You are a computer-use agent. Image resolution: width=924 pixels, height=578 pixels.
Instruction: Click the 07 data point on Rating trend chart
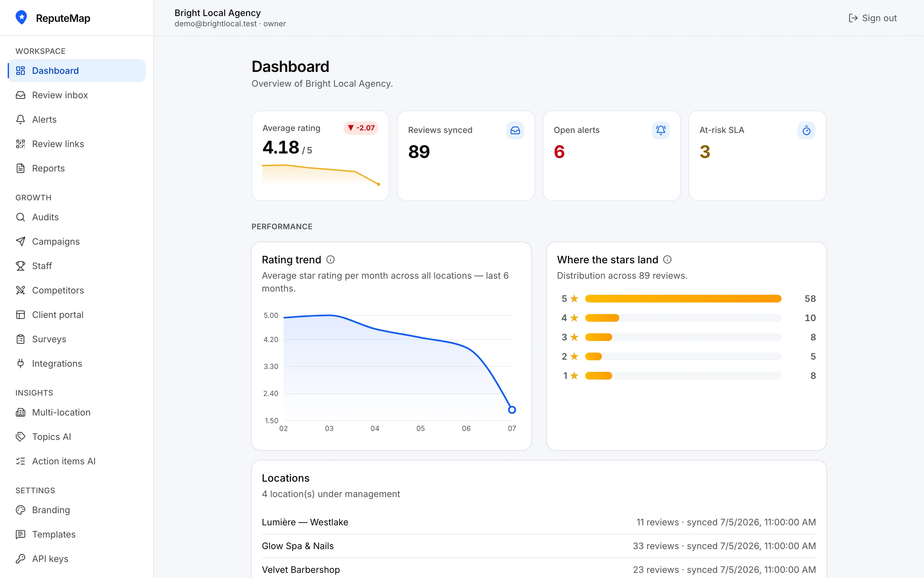[x=512, y=410]
